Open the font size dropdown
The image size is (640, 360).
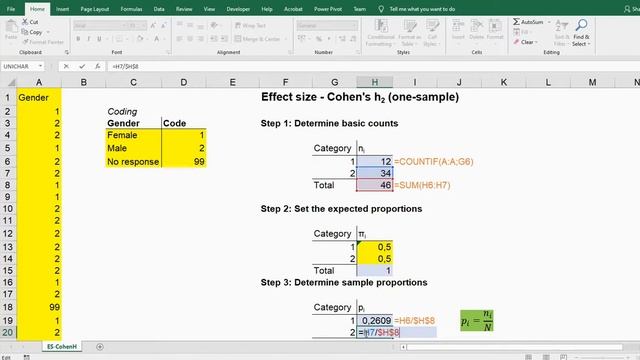[144, 25]
